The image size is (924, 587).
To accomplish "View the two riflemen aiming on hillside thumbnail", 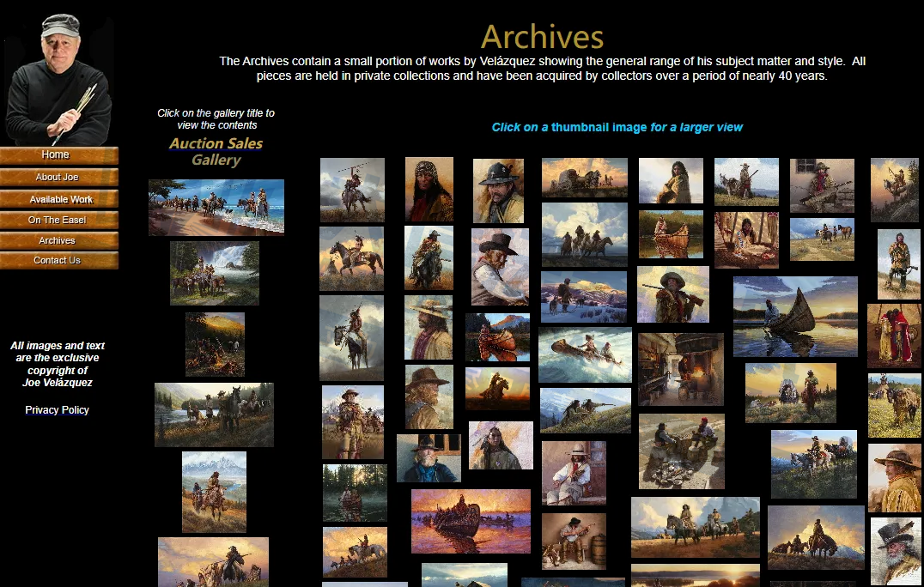I will coord(585,410).
